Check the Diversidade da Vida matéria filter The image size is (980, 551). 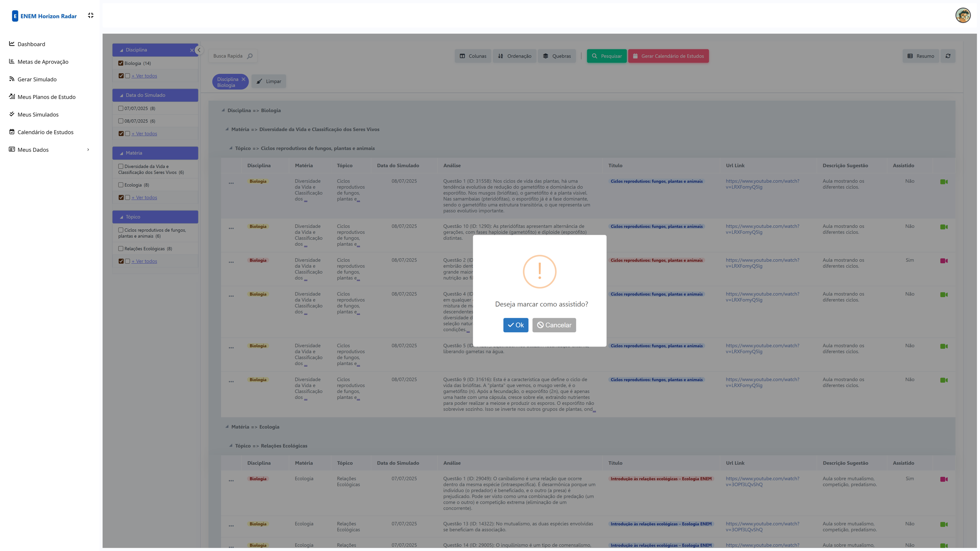pyautogui.click(x=121, y=167)
